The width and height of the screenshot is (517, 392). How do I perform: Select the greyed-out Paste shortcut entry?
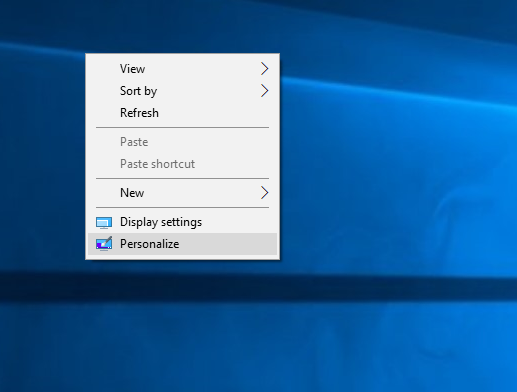[x=182, y=164]
